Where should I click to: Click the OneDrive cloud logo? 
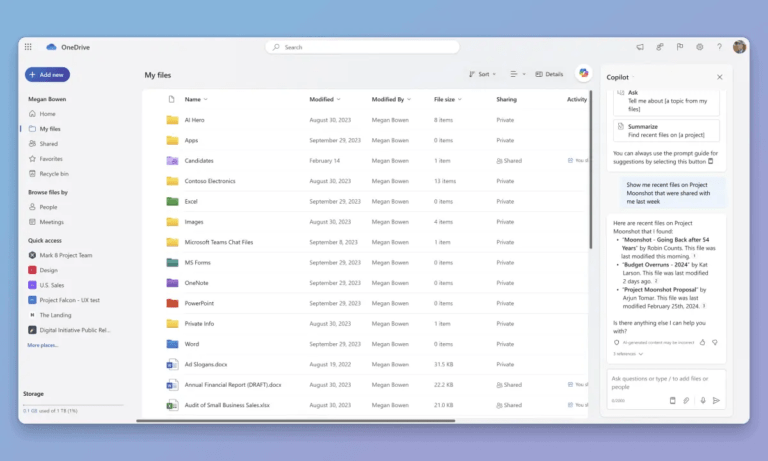(51, 47)
